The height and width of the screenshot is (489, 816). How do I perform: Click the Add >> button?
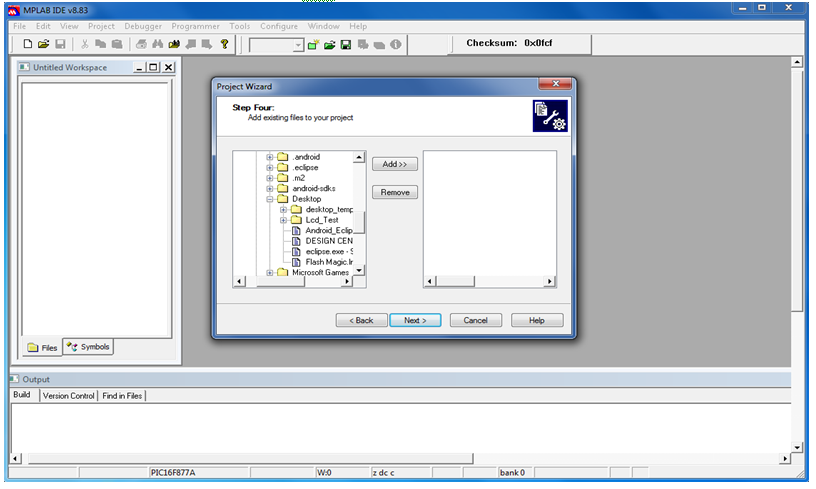(394, 164)
